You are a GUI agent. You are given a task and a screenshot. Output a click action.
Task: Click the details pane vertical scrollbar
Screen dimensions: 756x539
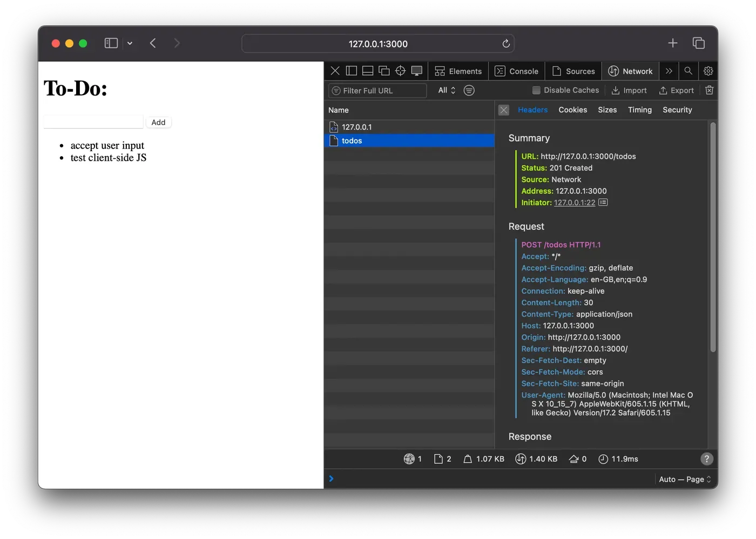713,238
